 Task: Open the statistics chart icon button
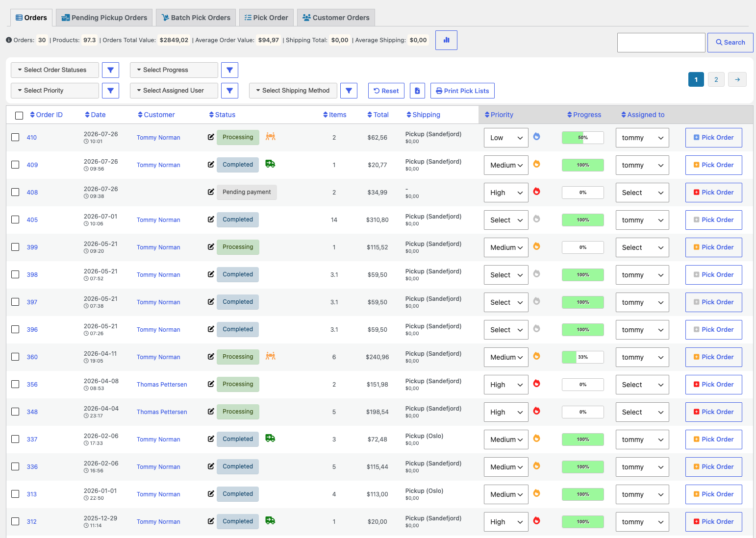(446, 40)
